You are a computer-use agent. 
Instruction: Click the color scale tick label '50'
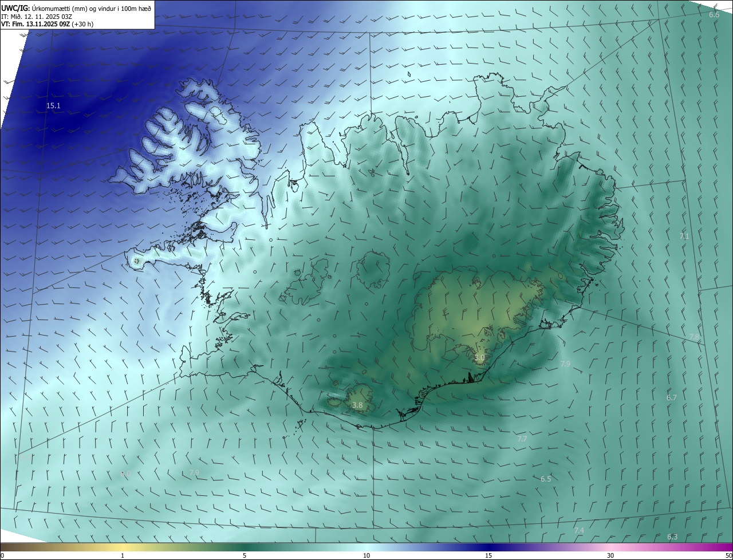(728, 555)
